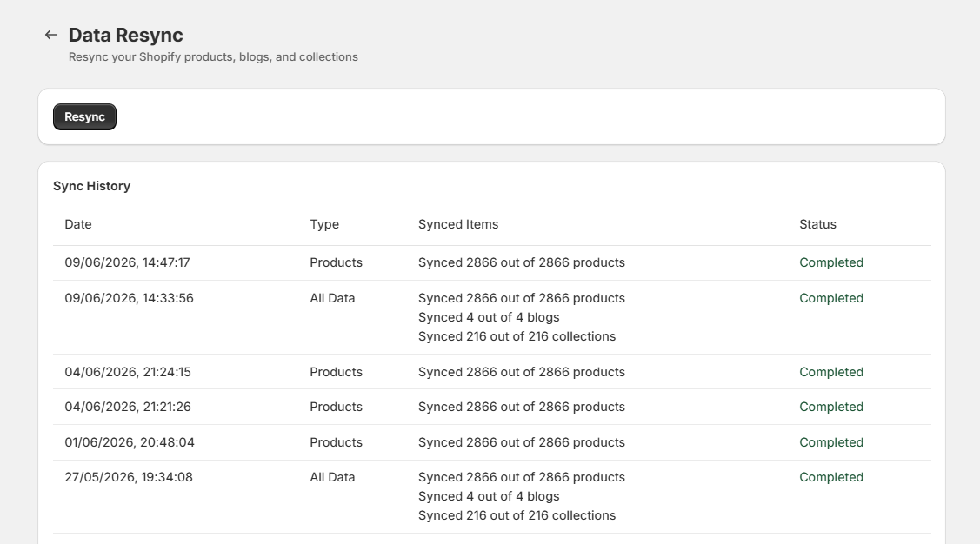The image size is (980, 544).
Task: Click Products type in the 21:24:15 row
Action: (x=337, y=372)
